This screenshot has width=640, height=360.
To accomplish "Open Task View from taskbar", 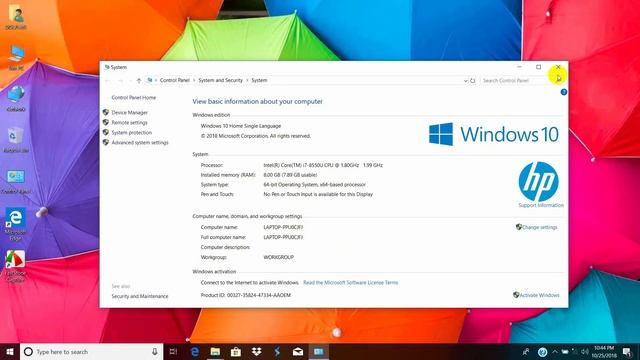I will coord(173,351).
